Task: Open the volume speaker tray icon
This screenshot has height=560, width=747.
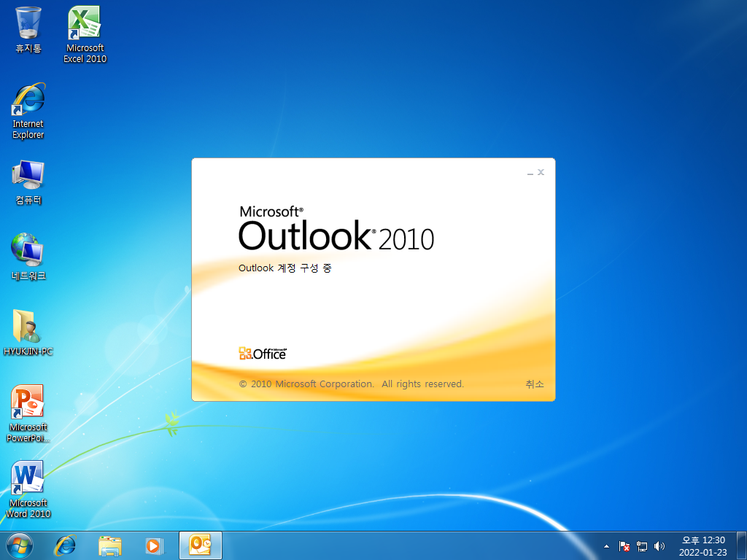Action: click(x=659, y=546)
